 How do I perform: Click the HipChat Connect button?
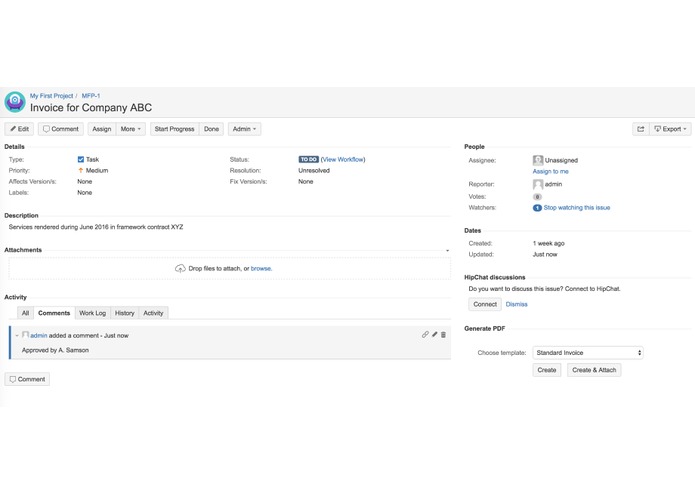pos(485,304)
